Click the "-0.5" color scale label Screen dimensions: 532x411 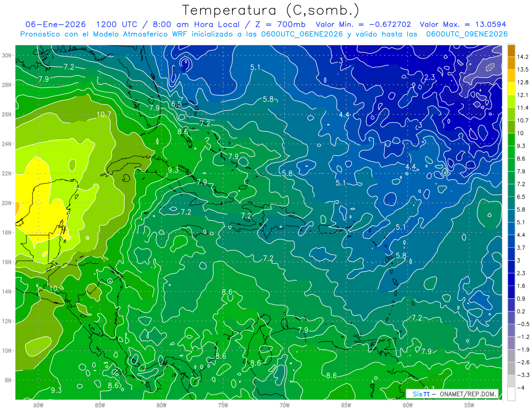pyautogui.click(x=523, y=324)
